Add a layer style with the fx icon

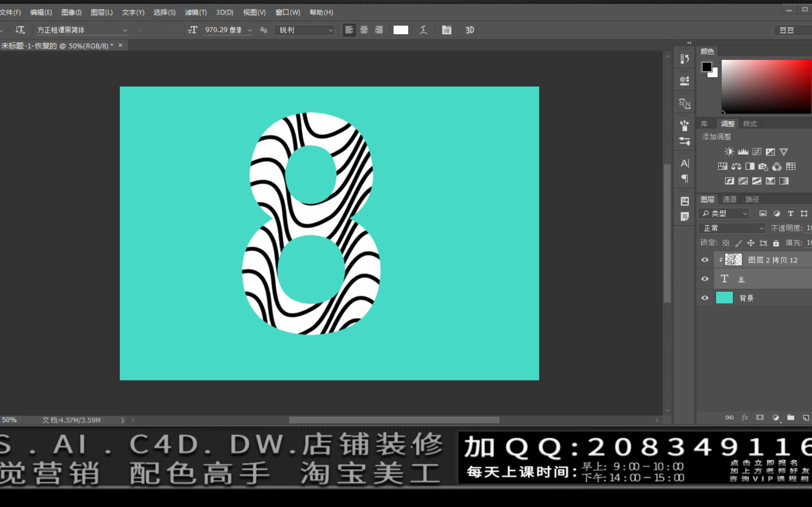tap(745, 418)
